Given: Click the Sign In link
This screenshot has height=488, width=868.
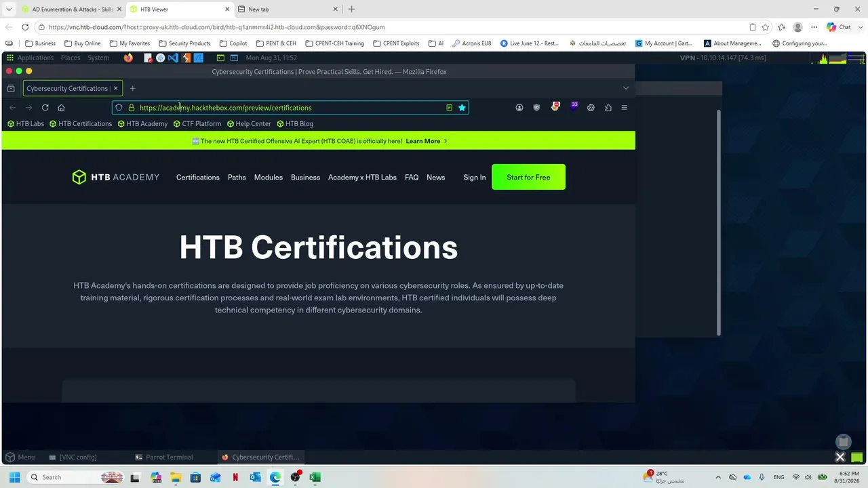Looking at the screenshot, I should pyautogui.click(x=475, y=178).
